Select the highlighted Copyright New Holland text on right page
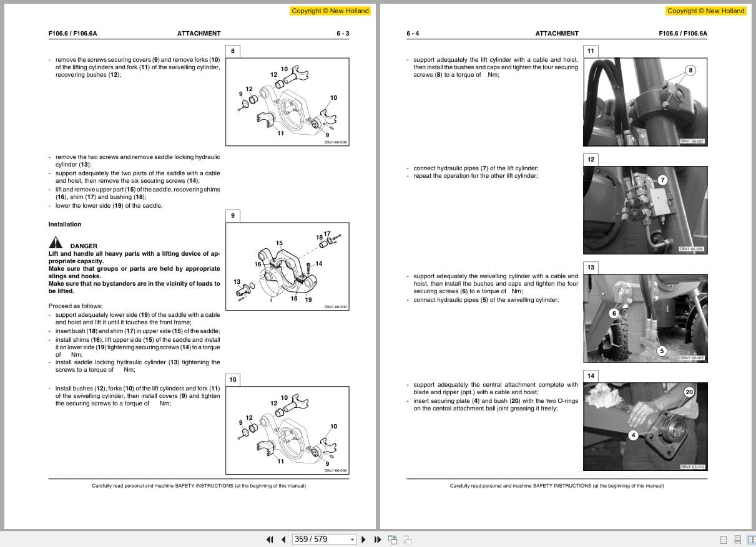 coord(705,11)
